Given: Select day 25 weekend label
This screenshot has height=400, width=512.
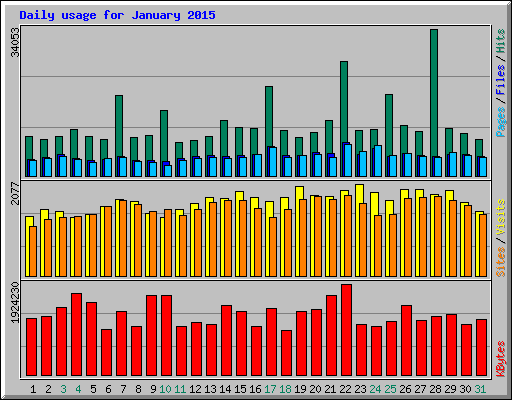Looking at the screenshot, I should click(390, 389).
